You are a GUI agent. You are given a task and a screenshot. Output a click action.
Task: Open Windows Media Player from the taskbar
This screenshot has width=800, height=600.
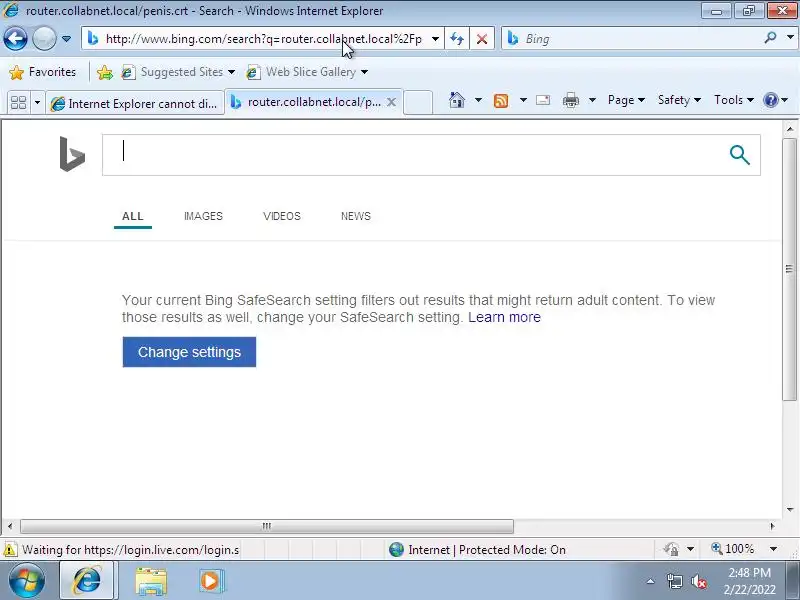tap(210, 581)
